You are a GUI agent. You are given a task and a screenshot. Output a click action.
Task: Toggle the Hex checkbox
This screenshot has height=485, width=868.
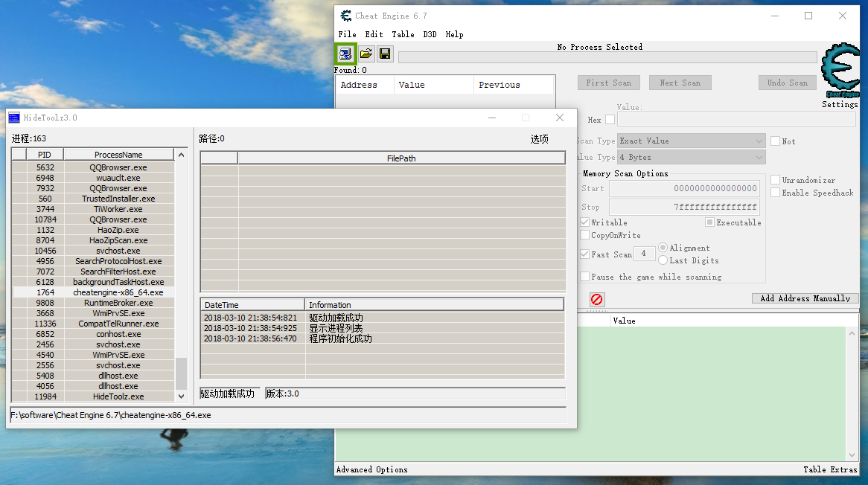coord(610,120)
